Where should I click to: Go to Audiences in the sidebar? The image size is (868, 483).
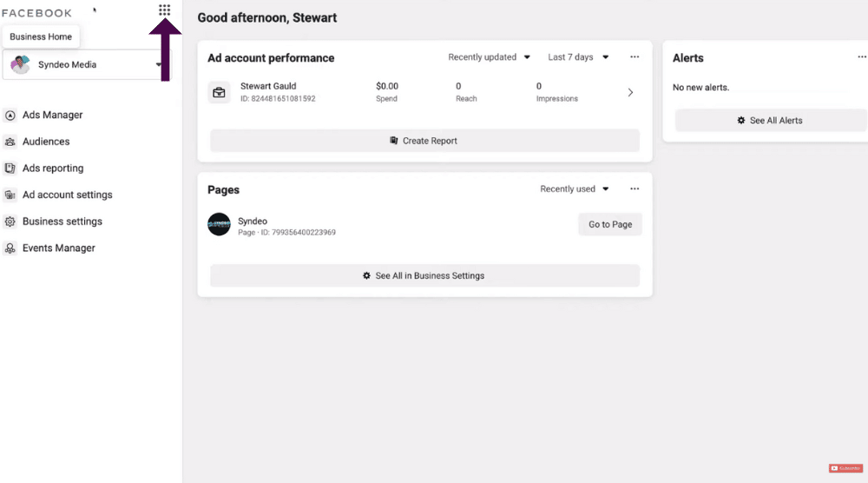tap(46, 142)
